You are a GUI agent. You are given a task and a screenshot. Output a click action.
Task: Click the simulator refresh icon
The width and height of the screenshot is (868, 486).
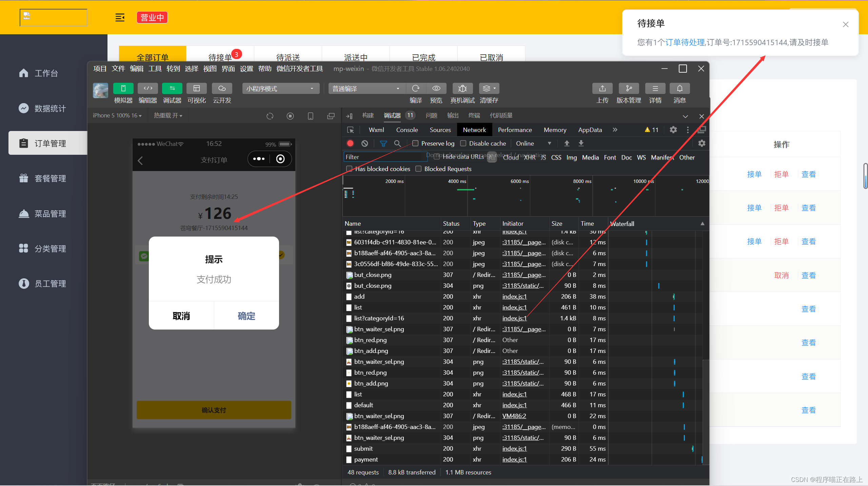click(270, 116)
